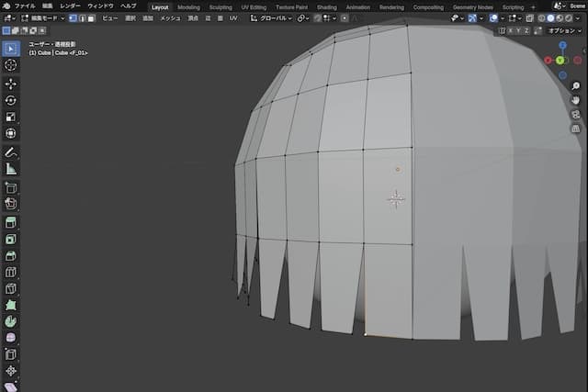
Task: Activate the Move tool
Action: pos(11,83)
